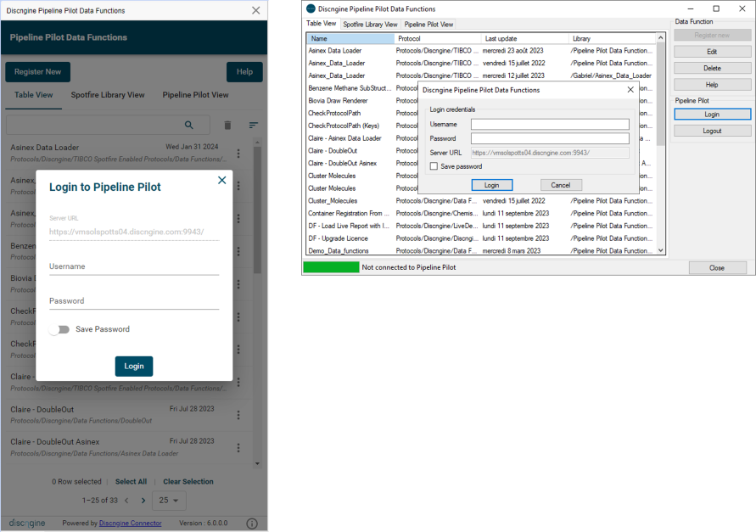Close the Login to Pipeline Pilot dialog
756x532 pixels.
(x=221, y=180)
